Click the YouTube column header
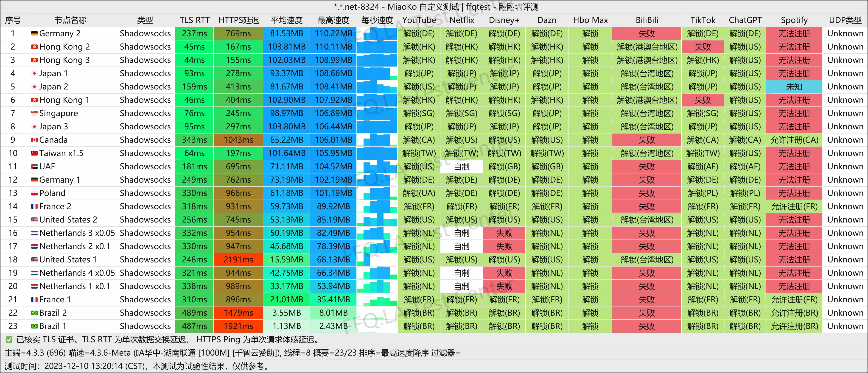This screenshot has width=868, height=373. (419, 20)
